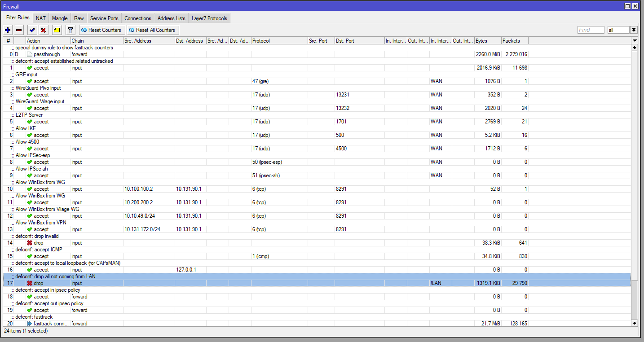644x342 pixels.
Task: Enable selected rule with blue checkmark
Action: click(32, 30)
